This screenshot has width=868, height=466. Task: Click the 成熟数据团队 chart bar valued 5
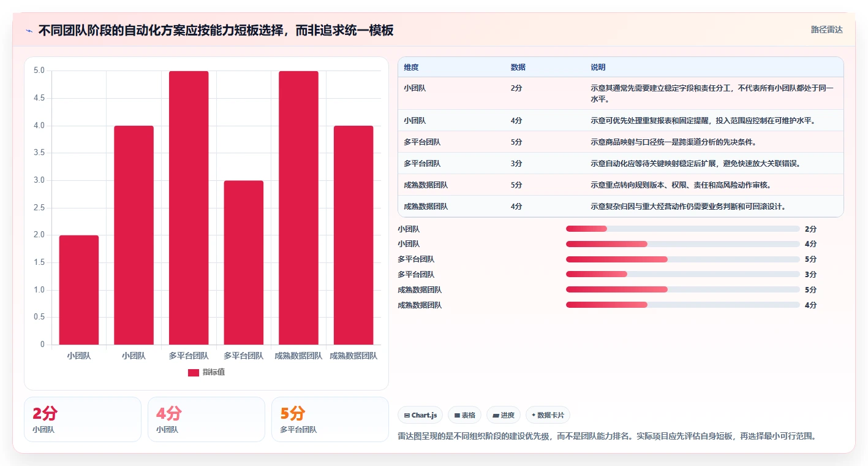[x=298, y=208]
